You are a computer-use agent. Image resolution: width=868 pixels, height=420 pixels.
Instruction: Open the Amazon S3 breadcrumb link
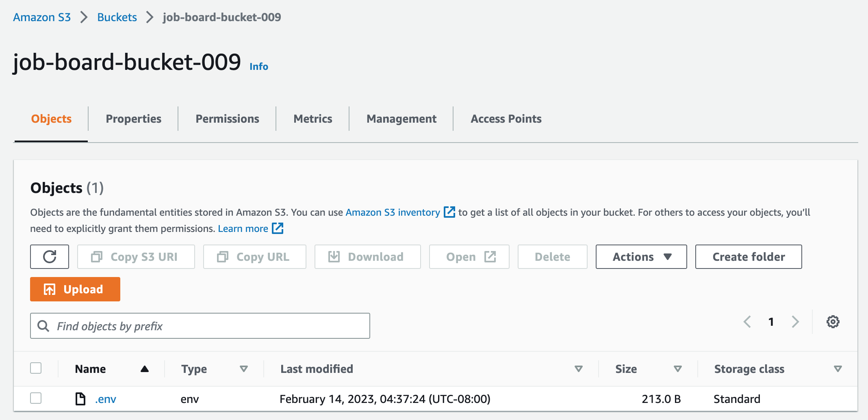pos(42,17)
